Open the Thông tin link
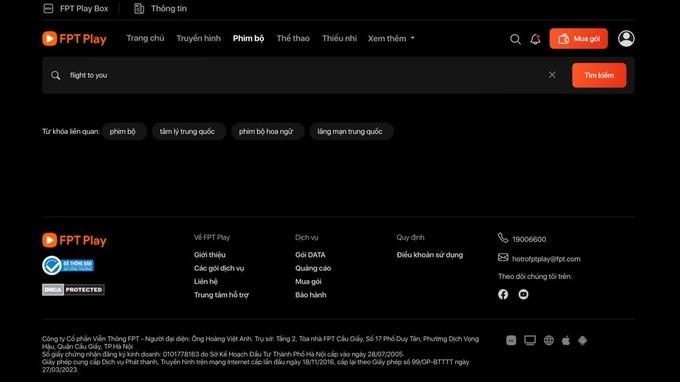 point(160,9)
